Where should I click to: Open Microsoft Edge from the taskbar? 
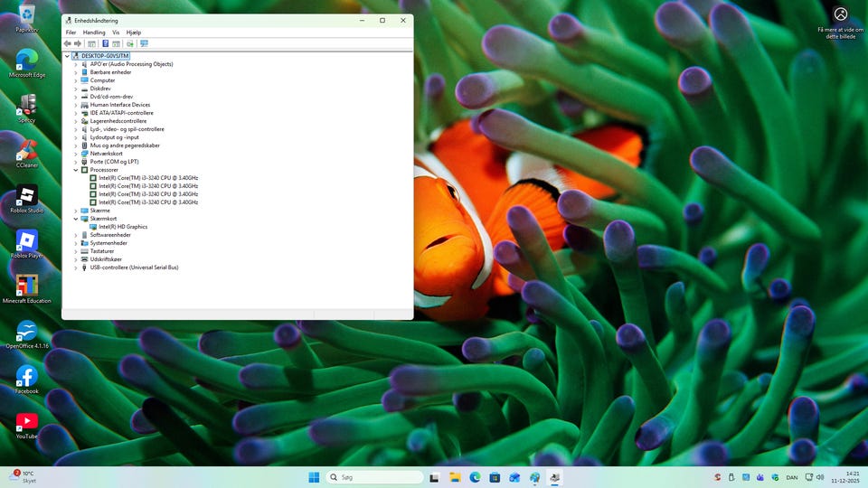tap(475, 477)
